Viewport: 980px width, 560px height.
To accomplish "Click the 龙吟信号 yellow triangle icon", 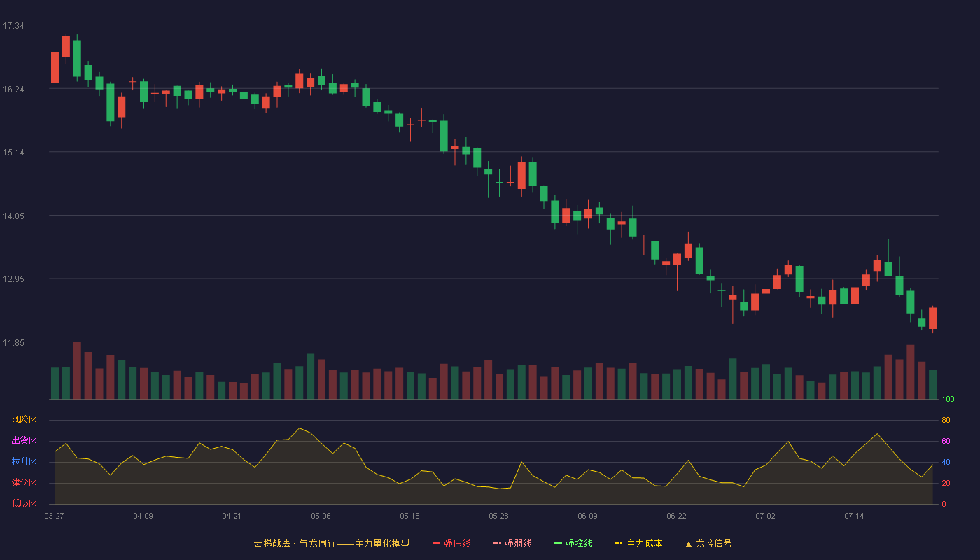I will pos(689,543).
